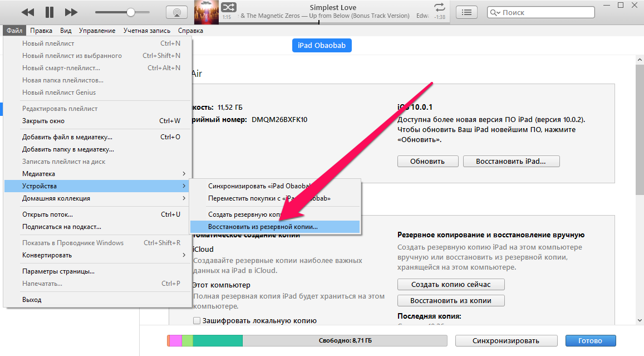Choose Добавить файл в медиатеку
Viewport: 644px width, 356px height.
[97, 137]
